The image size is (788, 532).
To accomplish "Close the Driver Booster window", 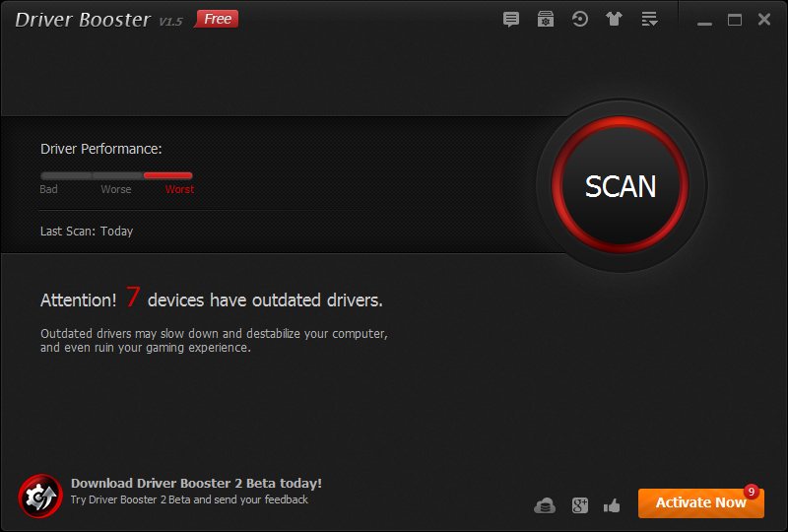I will (x=764, y=20).
